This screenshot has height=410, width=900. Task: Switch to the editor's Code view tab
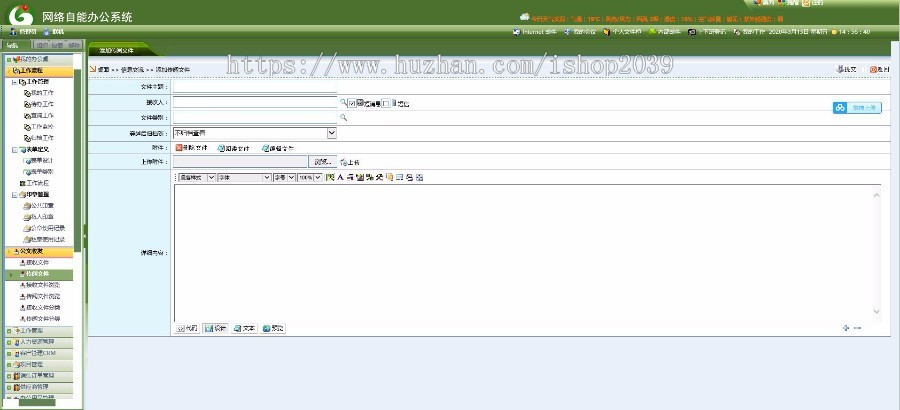(x=187, y=328)
